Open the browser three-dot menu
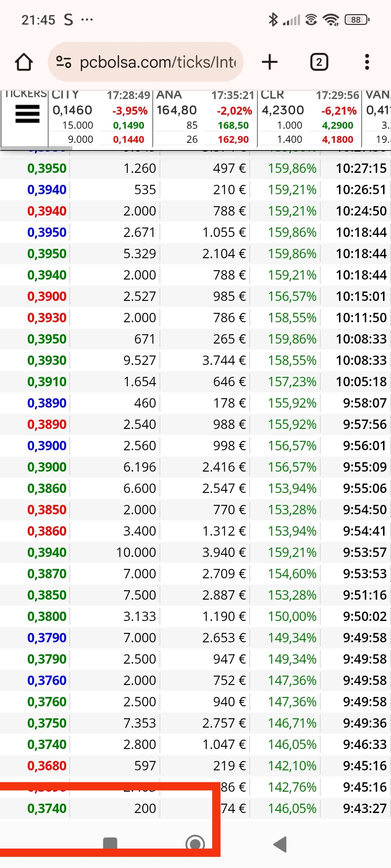The width and height of the screenshot is (391, 868). 367,62
